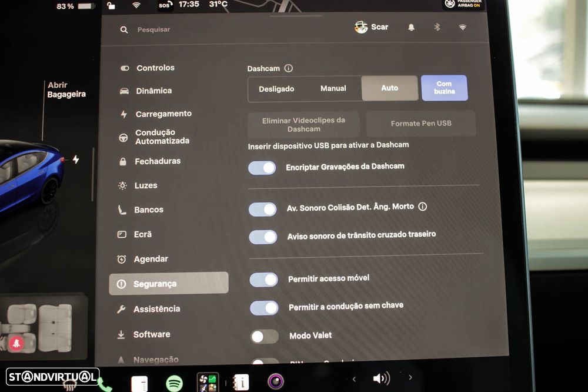This screenshot has height=392, width=588.
Task: Open the notes card app icon
Action: pyautogui.click(x=139, y=384)
